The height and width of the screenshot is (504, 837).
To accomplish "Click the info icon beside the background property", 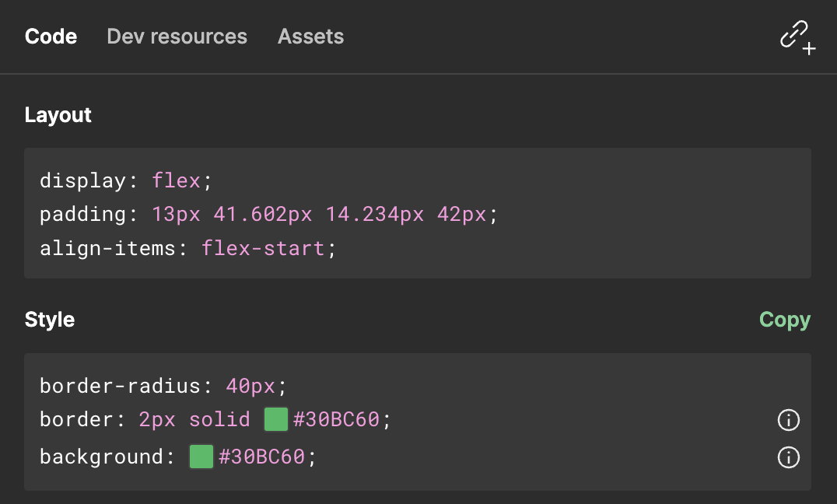I will [788, 458].
